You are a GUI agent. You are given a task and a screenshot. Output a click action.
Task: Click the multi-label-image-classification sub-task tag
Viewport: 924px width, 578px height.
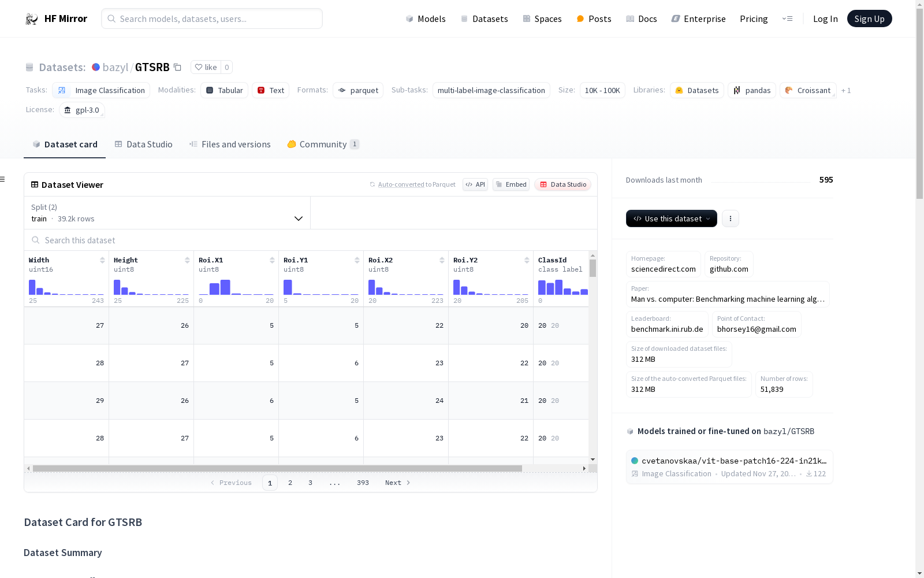[491, 90]
